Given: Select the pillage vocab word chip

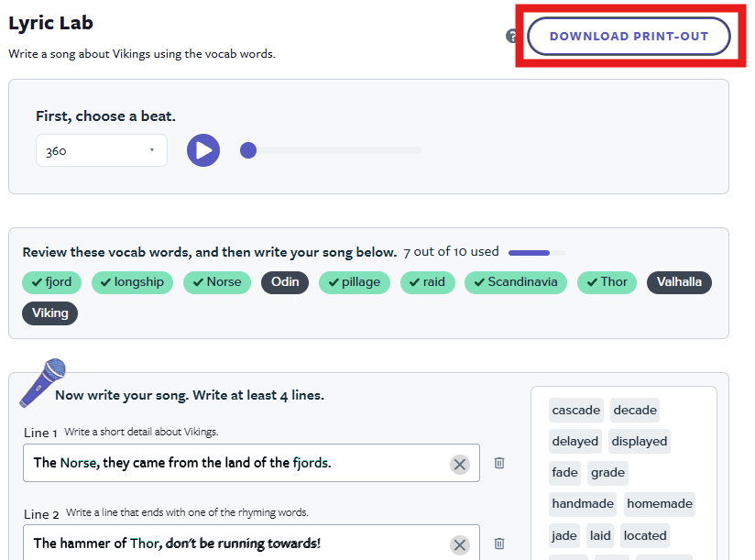Looking at the screenshot, I should 355,282.
